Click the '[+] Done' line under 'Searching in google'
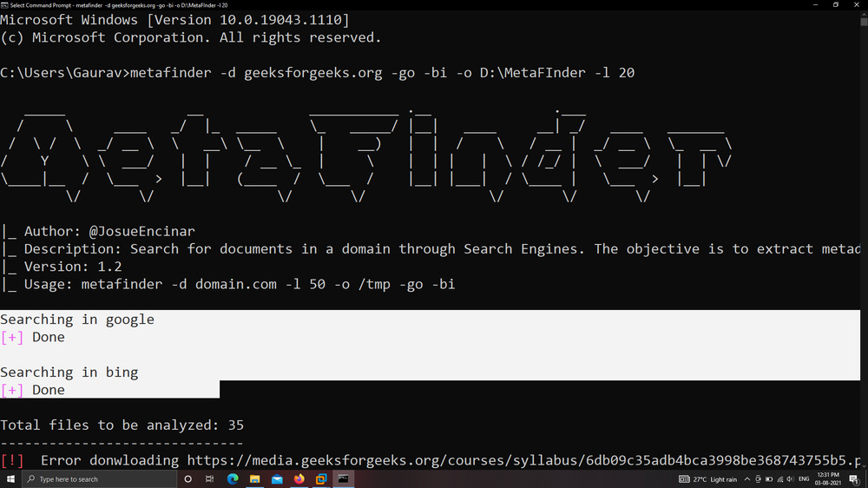This screenshot has width=868, height=488. 33,337
